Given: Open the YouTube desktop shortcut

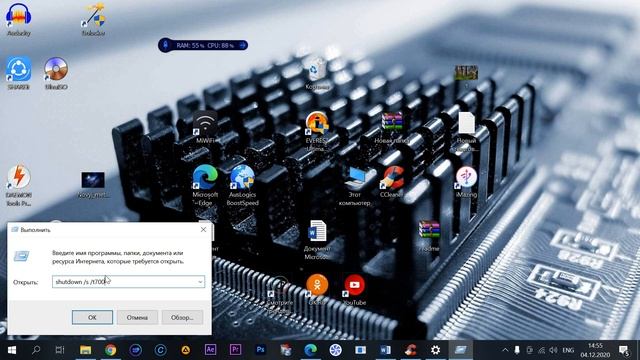Looking at the screenshot, I should pyautogui.click(x=354, y=289).
